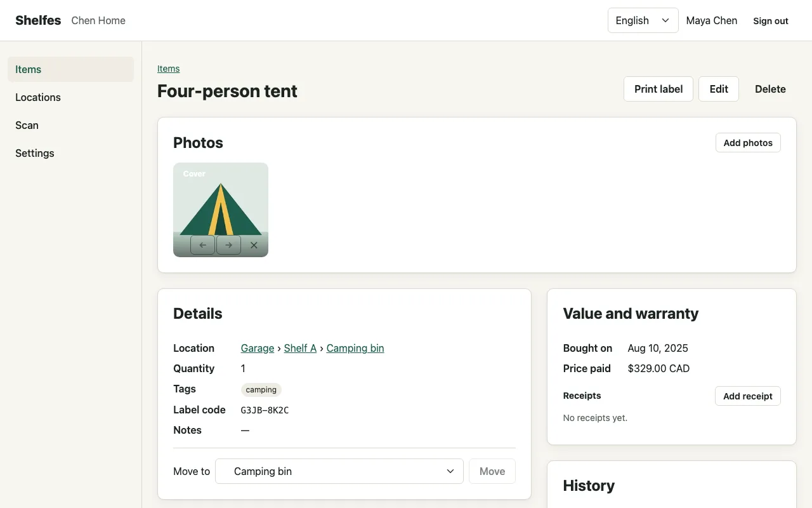Click the Add receipt button
Screen dimensions: 812x508
tap(748, 396)
